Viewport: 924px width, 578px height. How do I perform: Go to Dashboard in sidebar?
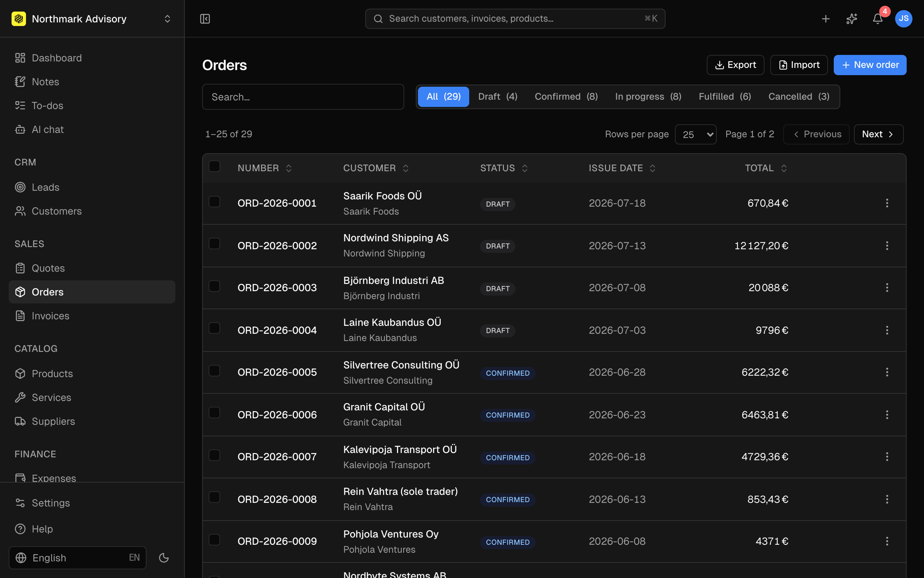coord(92,58)
